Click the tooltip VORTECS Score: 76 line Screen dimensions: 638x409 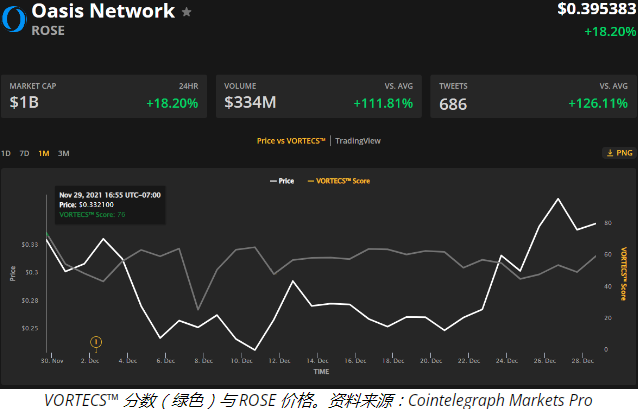[92, 214]
